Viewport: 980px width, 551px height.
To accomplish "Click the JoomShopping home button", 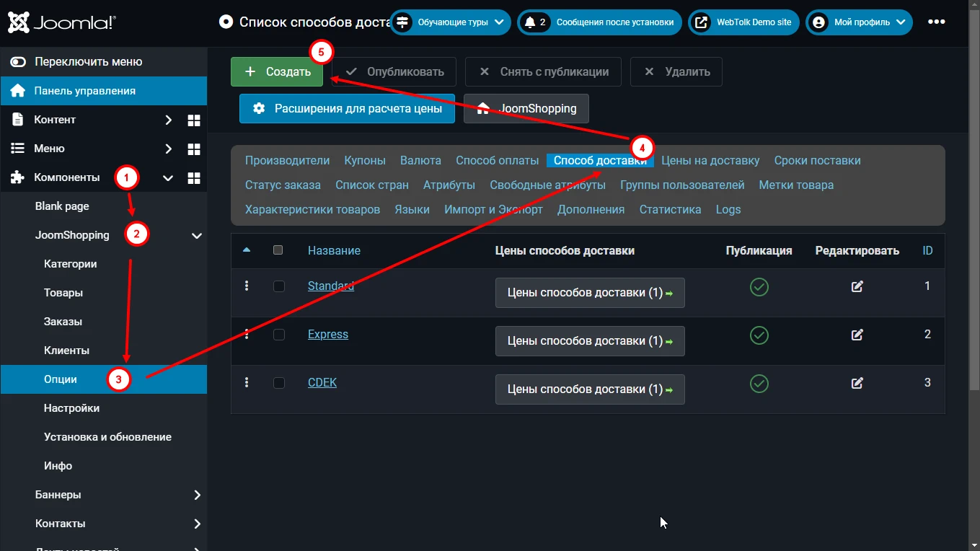I will 526,108.
